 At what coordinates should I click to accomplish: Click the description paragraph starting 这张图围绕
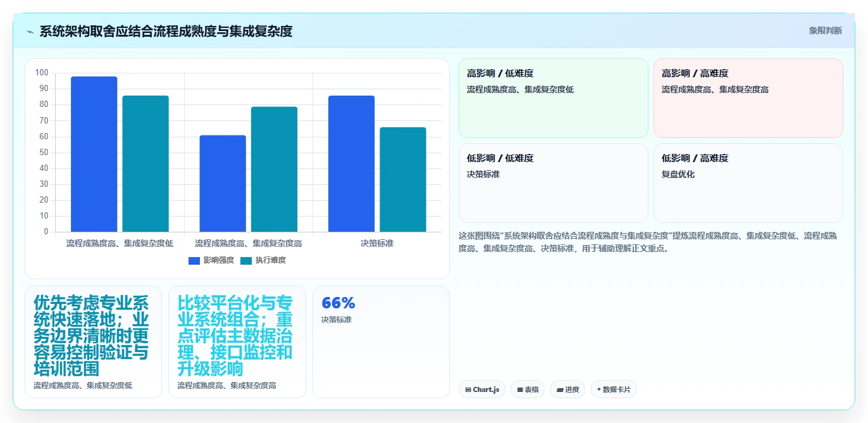point(648,242)
